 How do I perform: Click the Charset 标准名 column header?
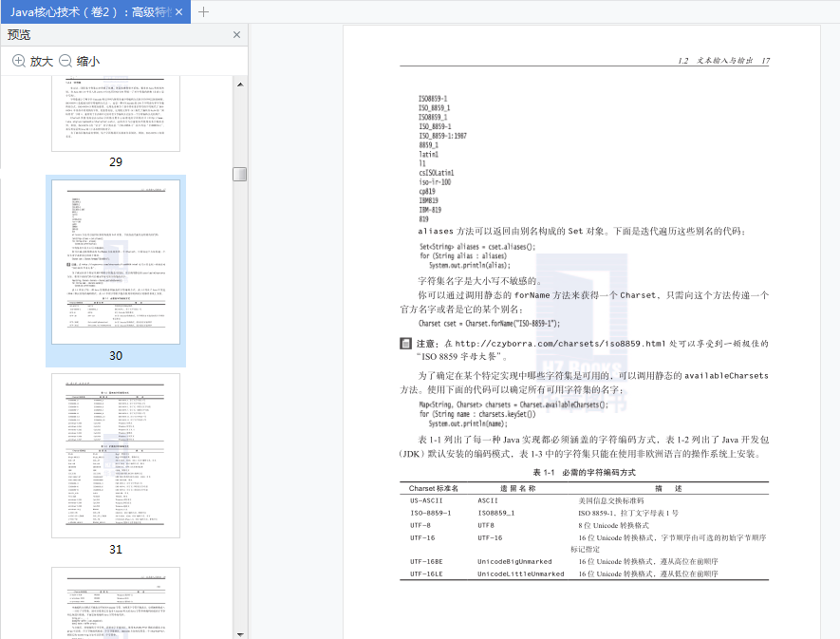pos(434,488)
